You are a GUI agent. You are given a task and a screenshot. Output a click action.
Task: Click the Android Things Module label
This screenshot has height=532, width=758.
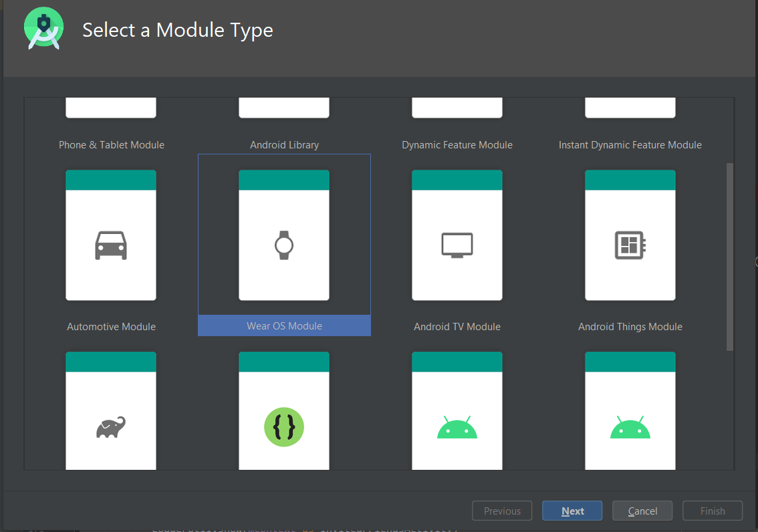click(630, 327)
